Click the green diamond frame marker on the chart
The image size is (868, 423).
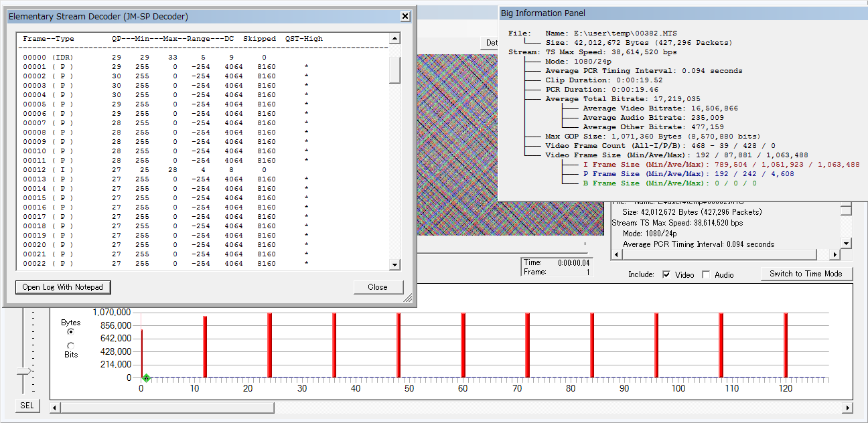[x=146, y=378]
